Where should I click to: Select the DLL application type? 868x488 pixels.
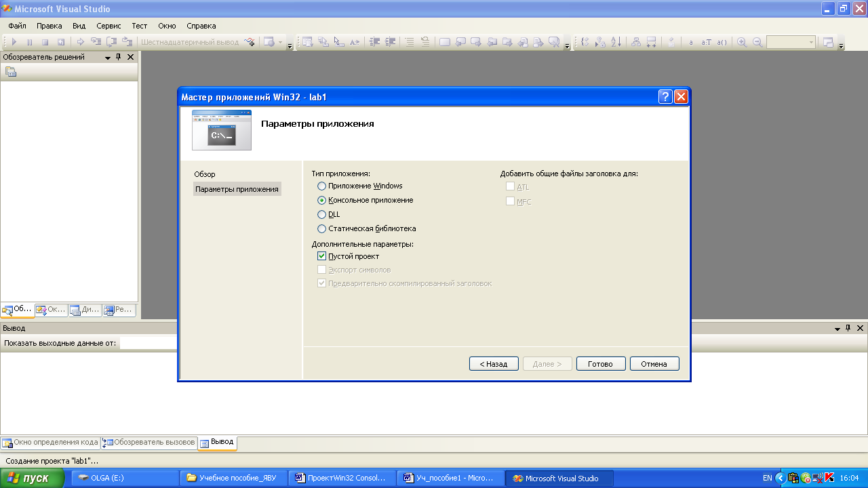[x=321, y=214]
